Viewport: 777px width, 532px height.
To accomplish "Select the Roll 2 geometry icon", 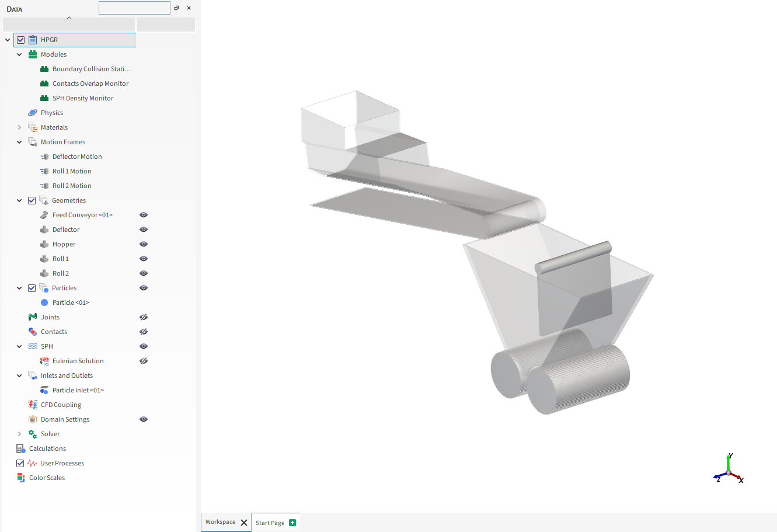I will [44, 273].
